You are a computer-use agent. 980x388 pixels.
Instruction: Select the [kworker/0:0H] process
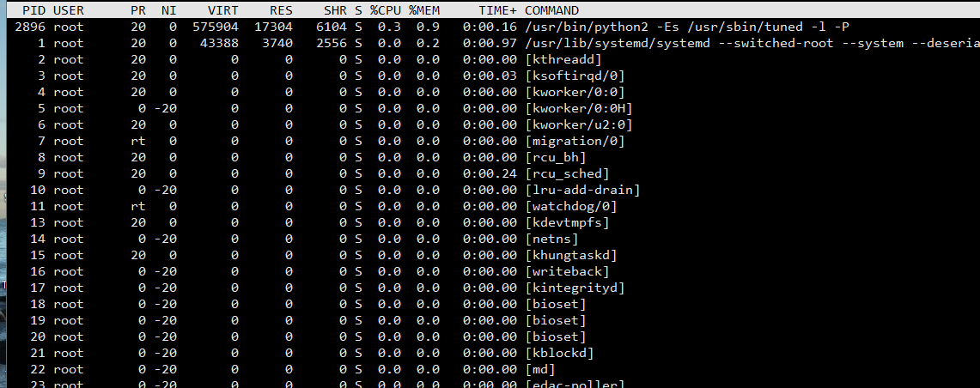tap(578, 108)
